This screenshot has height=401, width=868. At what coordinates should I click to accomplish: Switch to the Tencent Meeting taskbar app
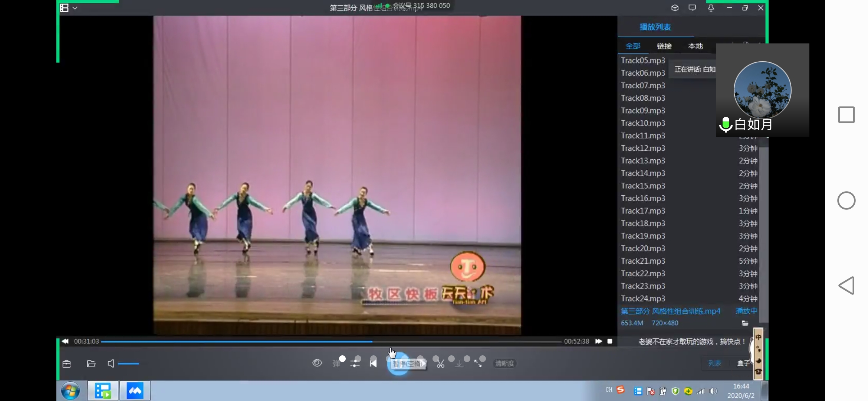pyautogui.click(x=135, y=391)
